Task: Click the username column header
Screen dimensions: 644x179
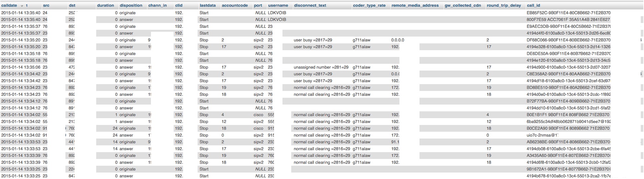Action: point(278,6)
